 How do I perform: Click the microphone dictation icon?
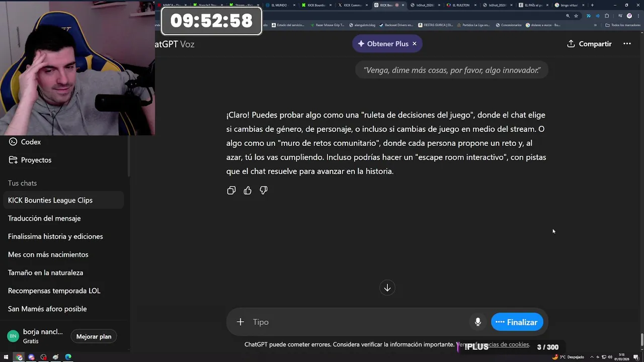coord(478,322)
